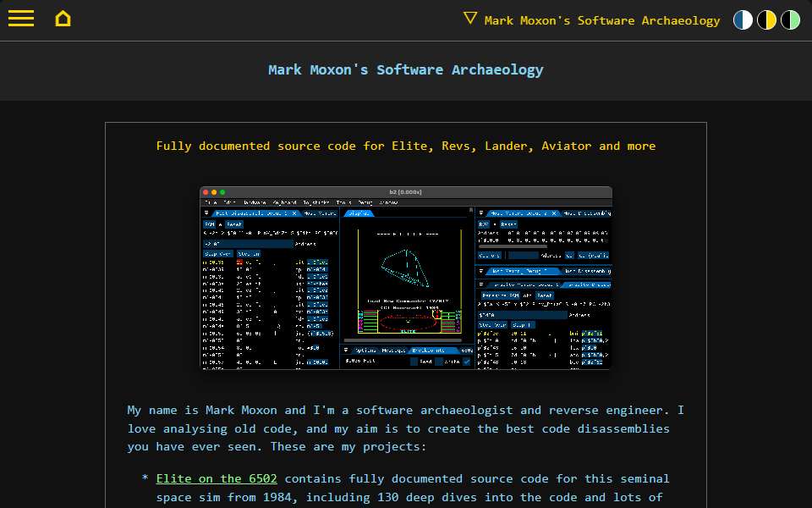The image size is (812, 508).
Task: Switch to the green and black colour theme
Action: point(790,19)
